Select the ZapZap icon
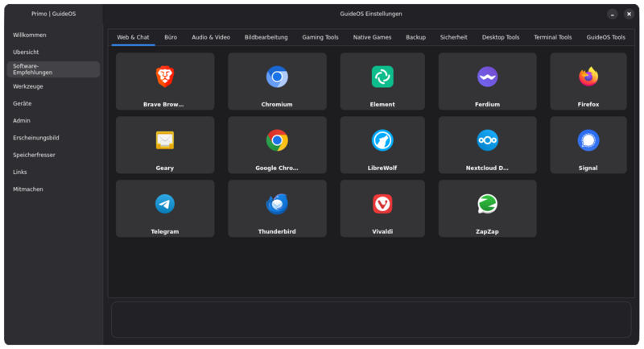The image size is (644, 349). pos(487,204)
